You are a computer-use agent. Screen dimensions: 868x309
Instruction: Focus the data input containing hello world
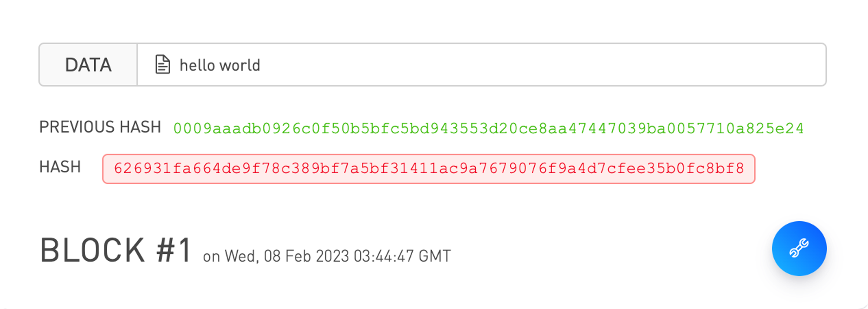coord(482,65)
